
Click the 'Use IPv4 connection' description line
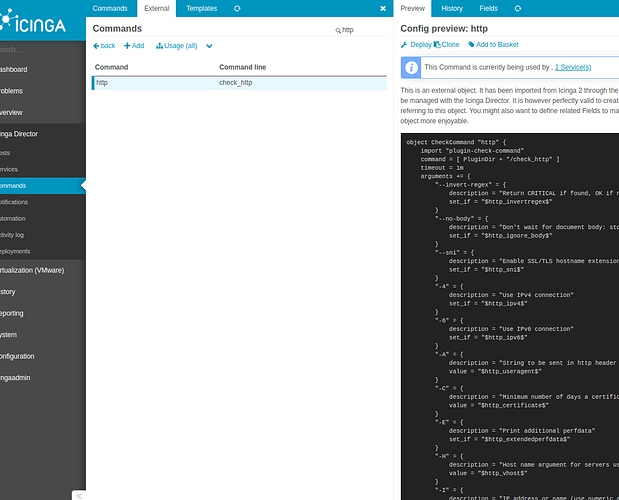click(x=511, y=295)
